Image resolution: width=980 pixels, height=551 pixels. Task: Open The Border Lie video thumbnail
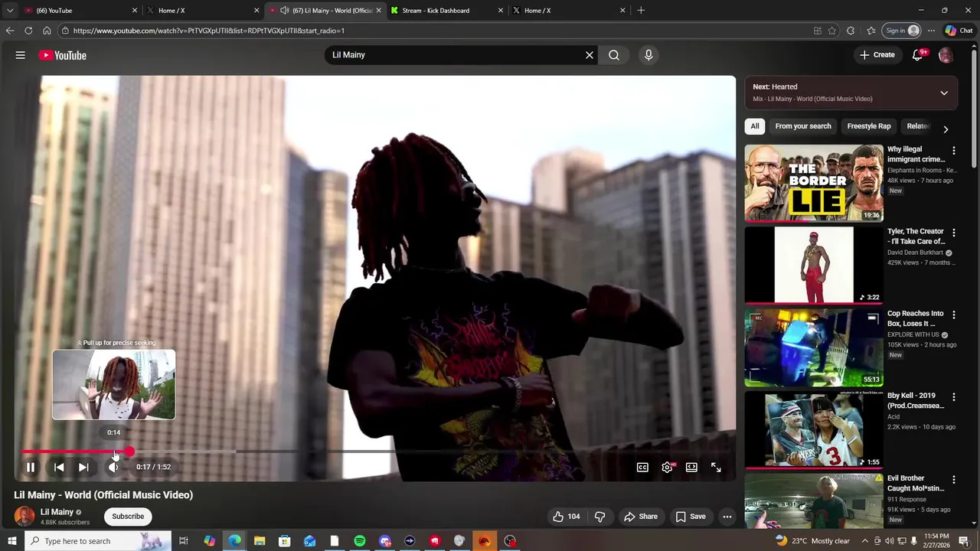click(x=814, y=184)
